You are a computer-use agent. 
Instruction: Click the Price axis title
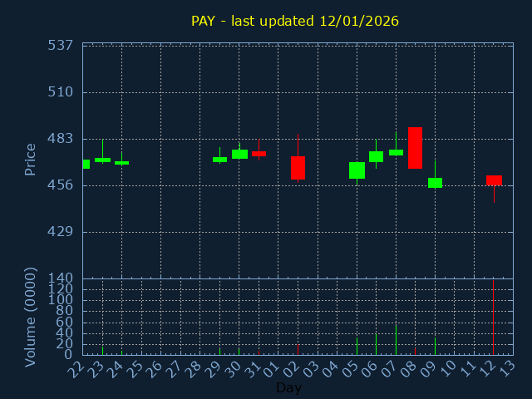click(x=31, y=159)
